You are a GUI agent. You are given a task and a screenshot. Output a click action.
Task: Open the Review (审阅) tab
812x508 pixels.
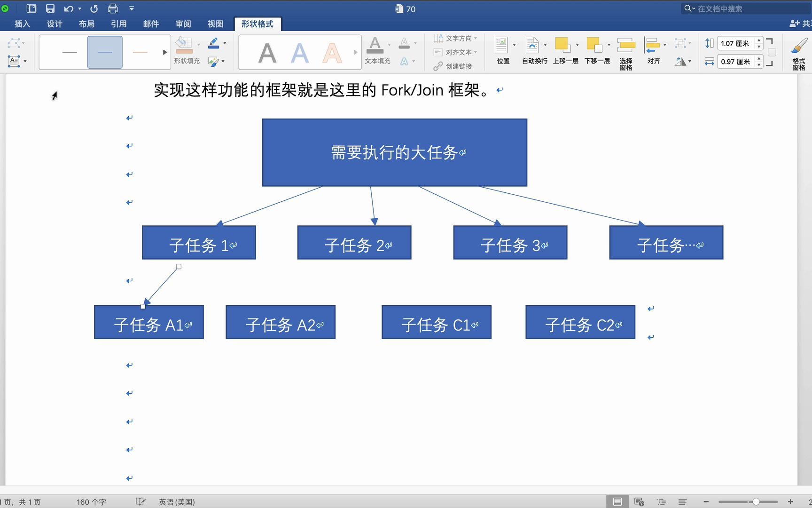click(x=183, y=24)
